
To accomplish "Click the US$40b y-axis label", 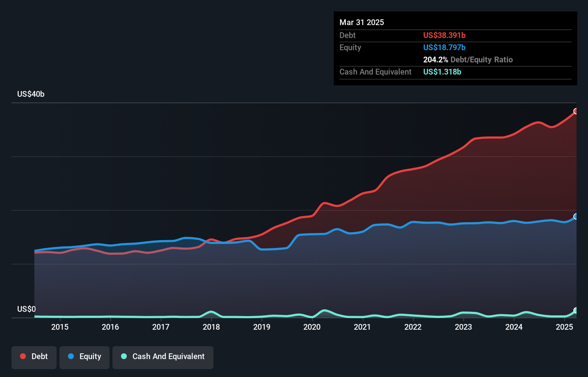I will tap(31, 94).
